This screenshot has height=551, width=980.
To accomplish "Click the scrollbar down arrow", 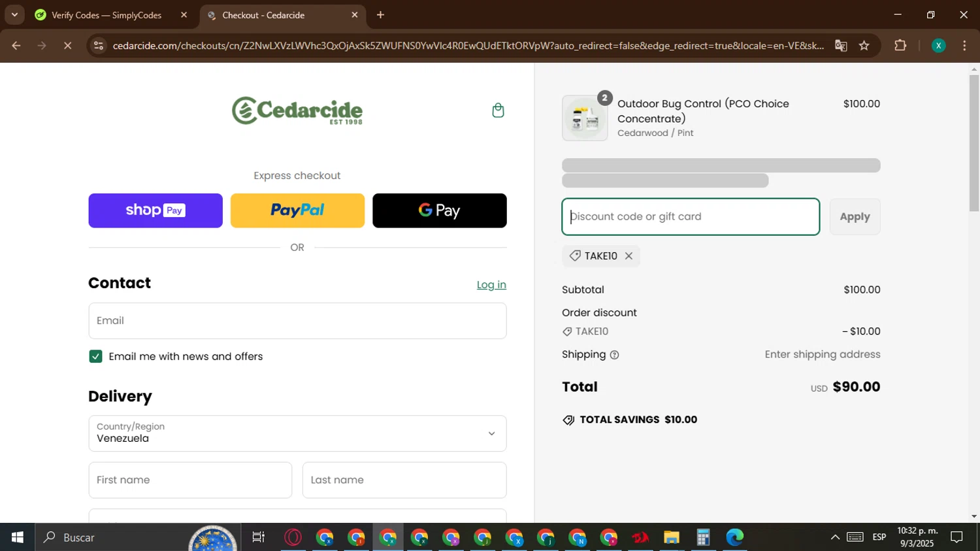I will pos(974,516).
